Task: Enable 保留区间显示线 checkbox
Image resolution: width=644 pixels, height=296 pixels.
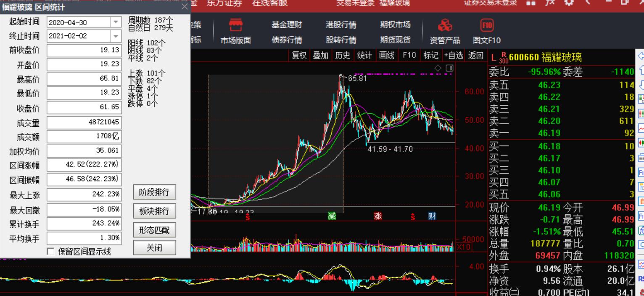Action: [x=50, y=251]
